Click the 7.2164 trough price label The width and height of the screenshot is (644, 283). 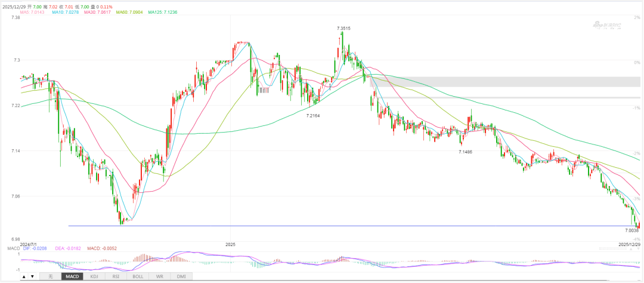click(x=313, y=115)
